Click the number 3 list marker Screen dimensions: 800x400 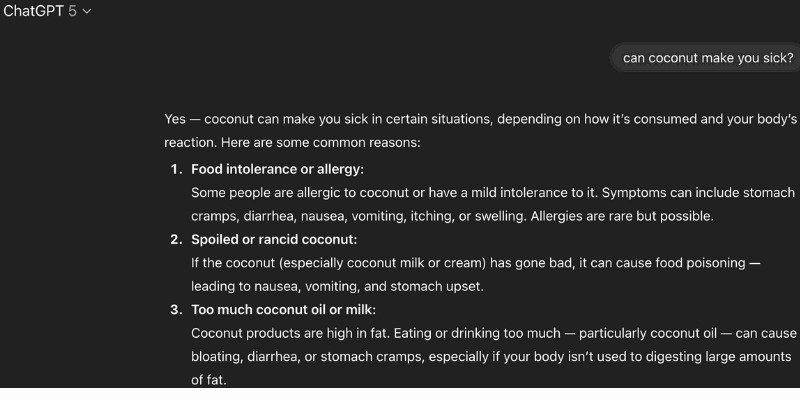tap(175, 309)
